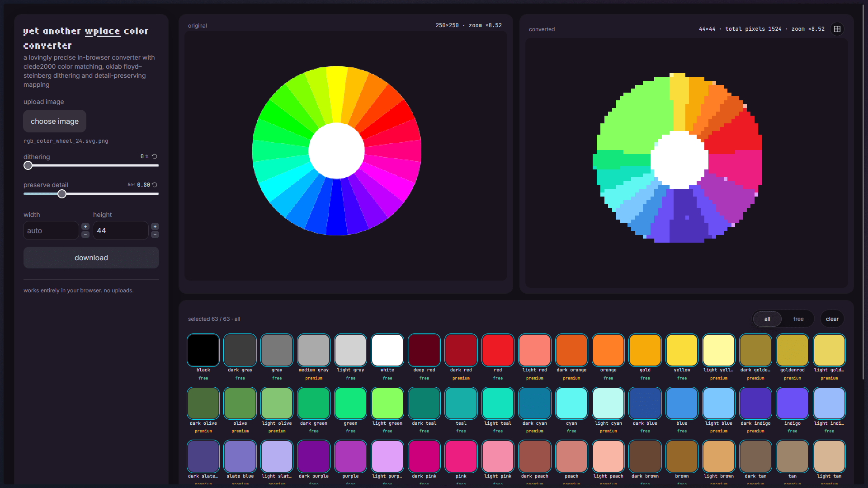The image size is (868, 488).
Task: Reset preserve detail to its default value
Action: (x=154, y=184)
